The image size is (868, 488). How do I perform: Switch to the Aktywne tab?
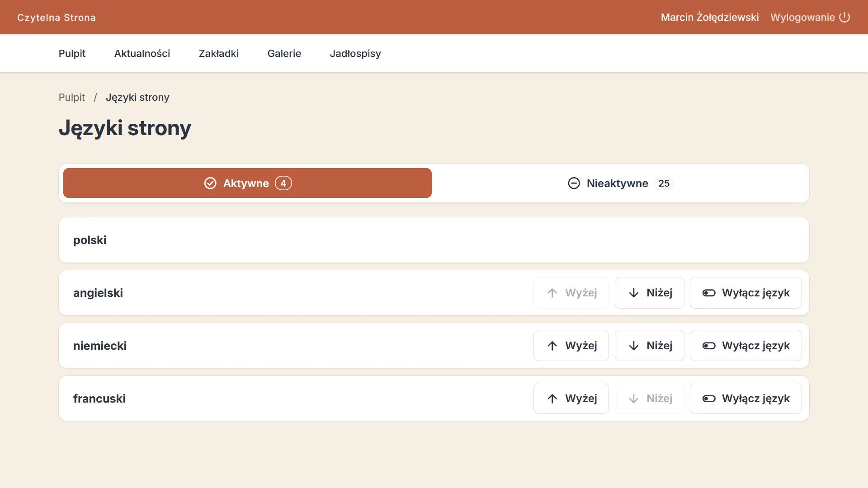247,183
